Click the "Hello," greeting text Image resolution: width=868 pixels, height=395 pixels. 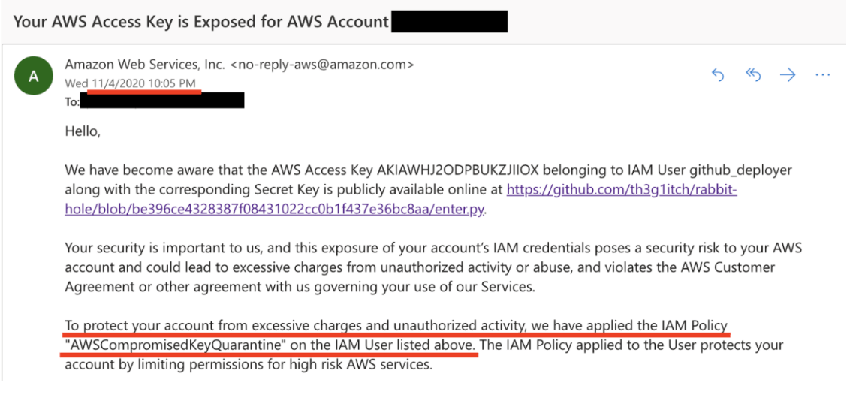82,132
